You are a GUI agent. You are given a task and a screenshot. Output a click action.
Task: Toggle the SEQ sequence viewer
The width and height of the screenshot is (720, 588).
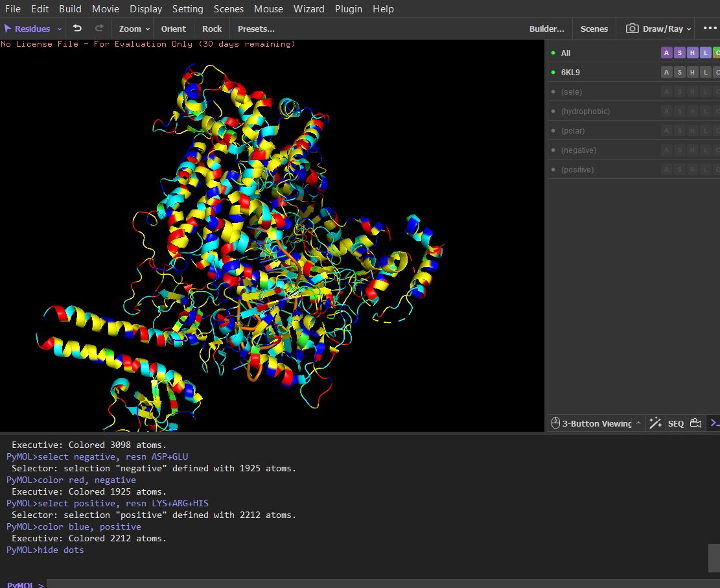[x=676, y=423]
